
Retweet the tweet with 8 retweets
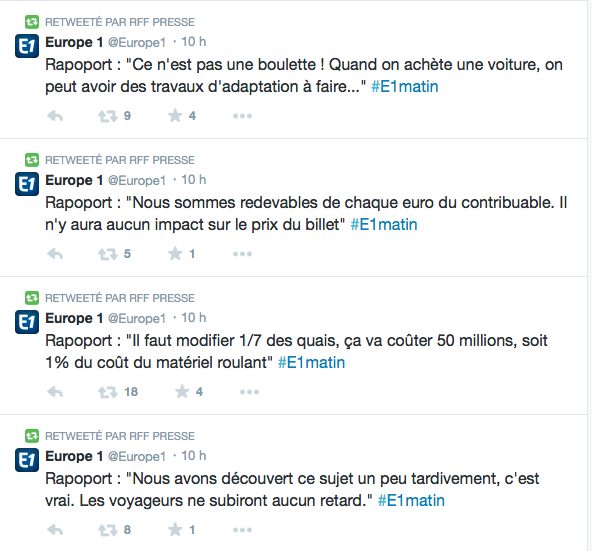108,529
